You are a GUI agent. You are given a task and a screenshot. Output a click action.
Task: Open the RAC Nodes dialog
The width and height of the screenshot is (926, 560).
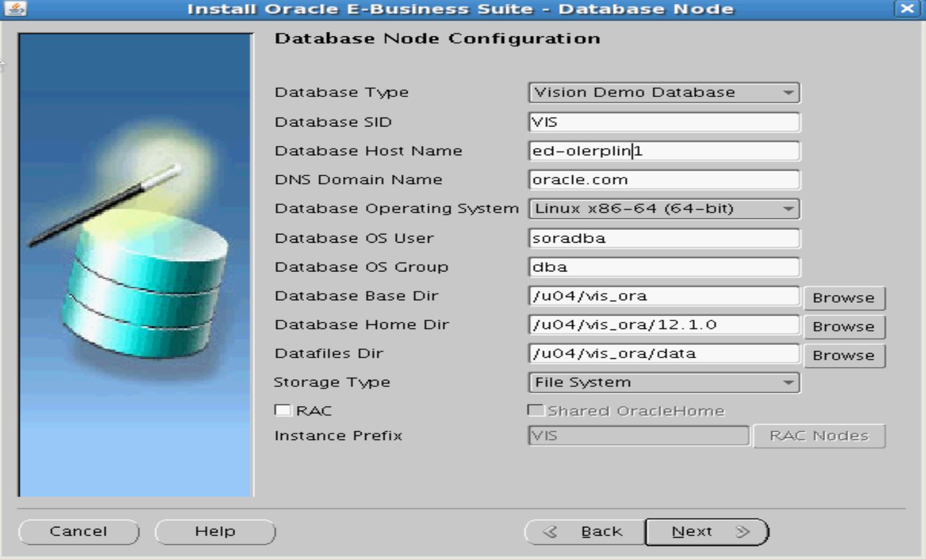pos(819,435)
